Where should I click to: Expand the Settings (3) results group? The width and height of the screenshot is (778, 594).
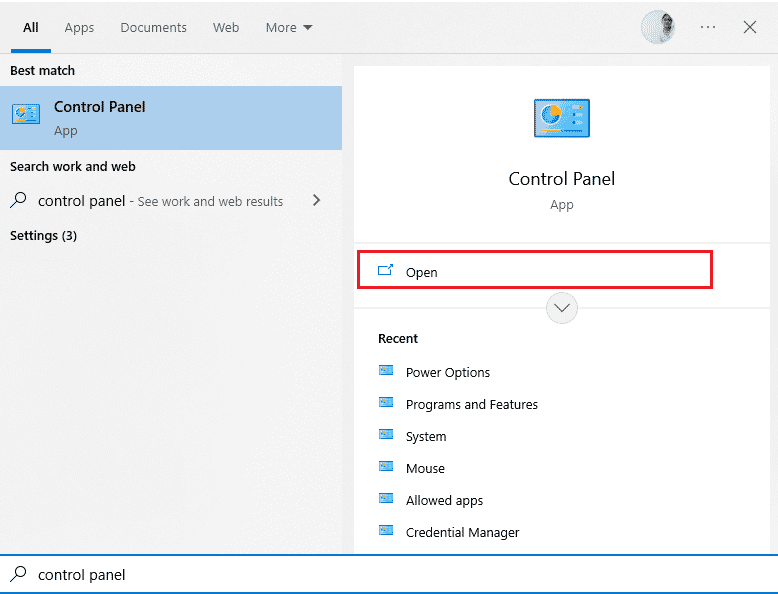tap(44, 235)
